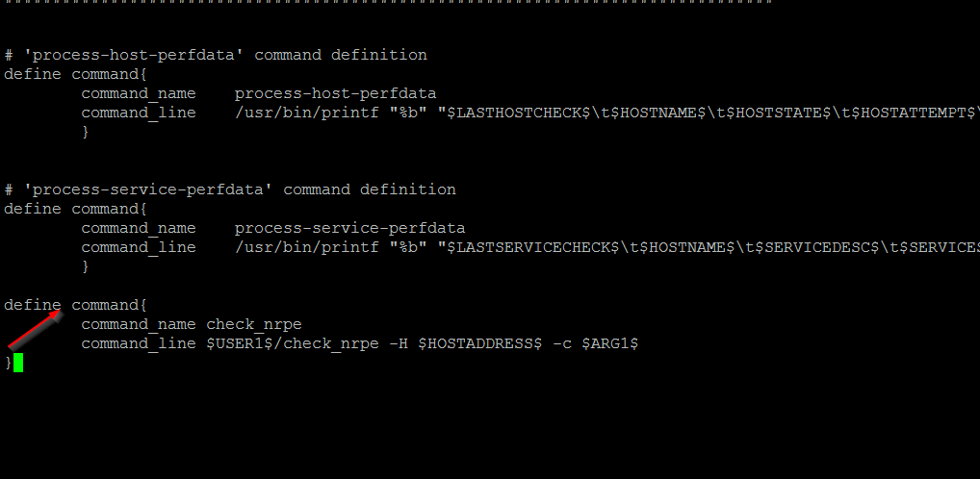Click the 'process-service-perfdata' command name value
Image resolution: width=980 pixels, height=479 pixels.
pos(349,228)
